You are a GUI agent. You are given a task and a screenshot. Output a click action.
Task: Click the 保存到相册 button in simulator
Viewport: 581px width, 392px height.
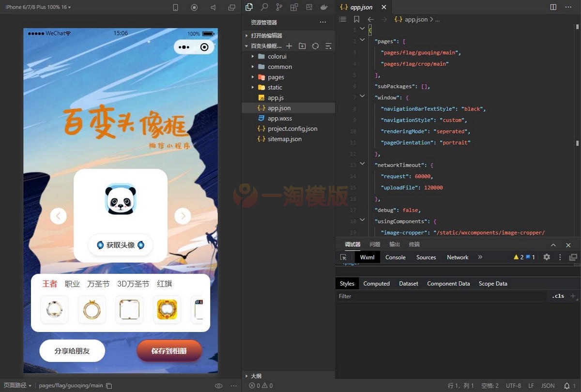click(x=169, y=351)
